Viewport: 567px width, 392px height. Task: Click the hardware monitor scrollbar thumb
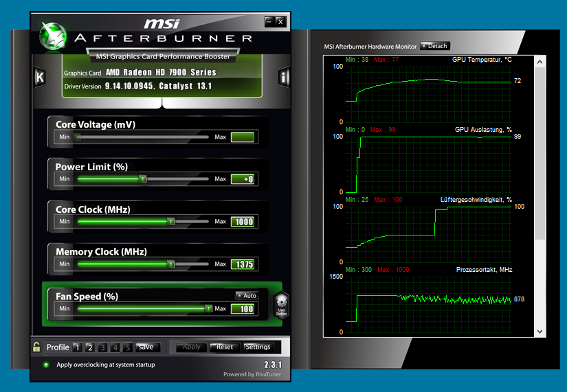540,154
